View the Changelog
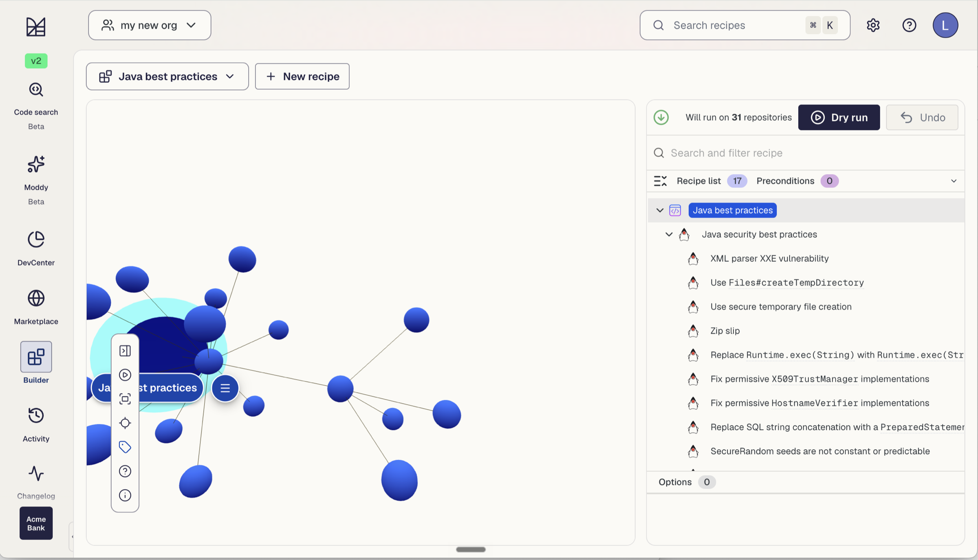 point(36,482)
